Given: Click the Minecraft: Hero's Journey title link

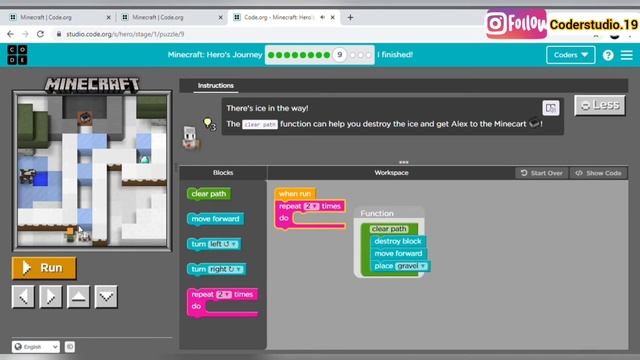Looking at the screenshot, I should 215,55.
